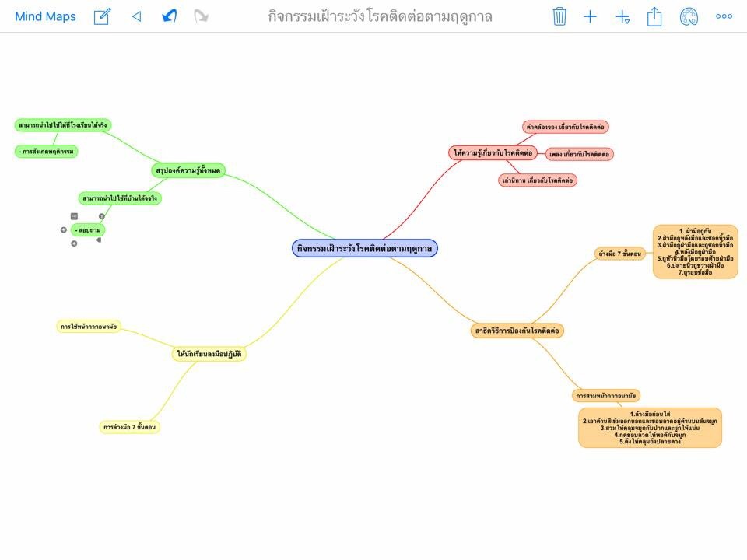Open the share export icon
The image size is (747, 560).
[654, 16]
